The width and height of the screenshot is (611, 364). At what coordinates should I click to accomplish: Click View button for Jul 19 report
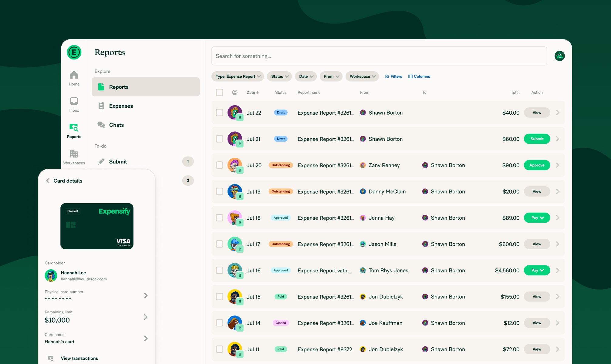pos(537,191)
